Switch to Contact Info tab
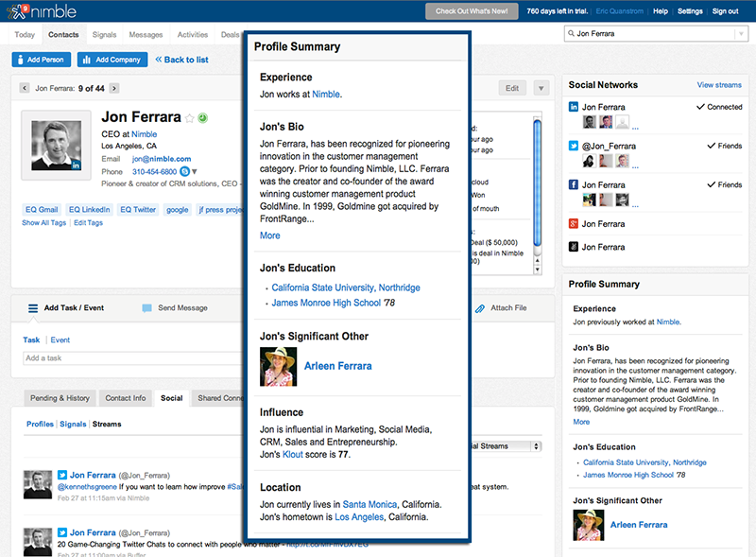This screenshot has width=756, height=557. coord(126,398)
